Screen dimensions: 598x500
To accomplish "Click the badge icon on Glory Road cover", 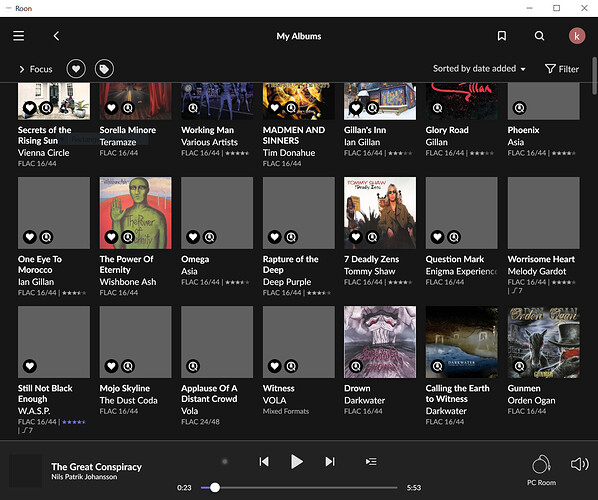I will [437, 108].
